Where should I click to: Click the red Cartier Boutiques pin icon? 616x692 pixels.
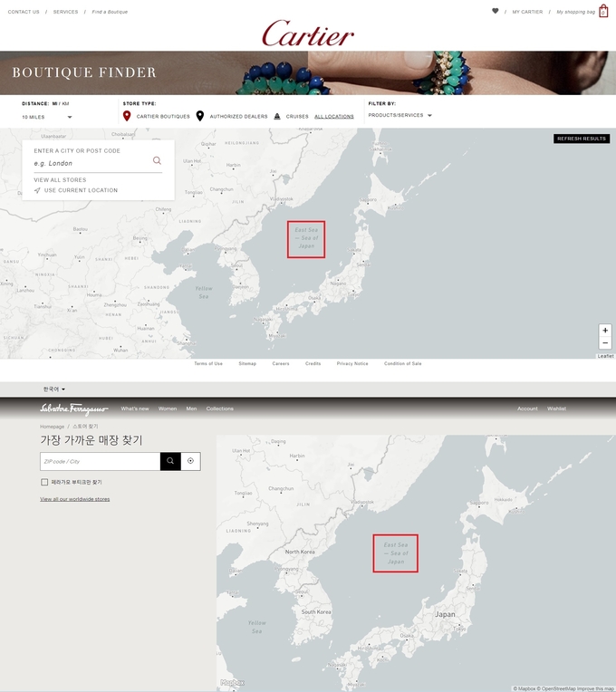(127, 116)
